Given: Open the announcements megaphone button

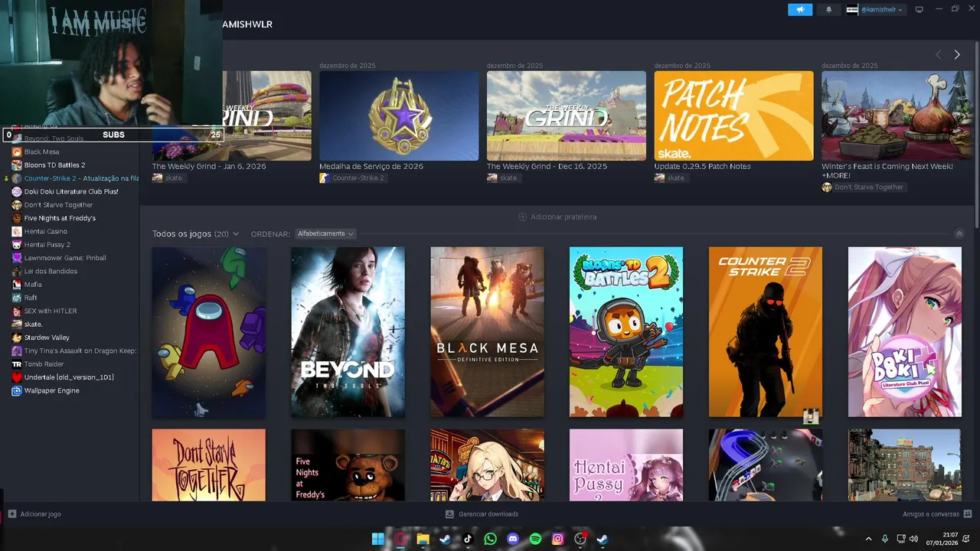Looking at the screenshot, I should [799, 10].
